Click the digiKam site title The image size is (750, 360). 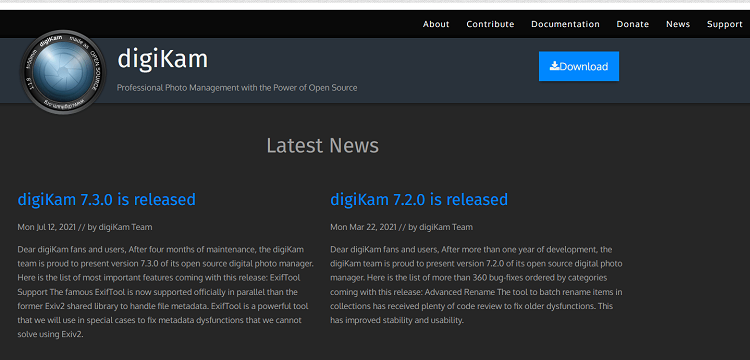(163, 59)
